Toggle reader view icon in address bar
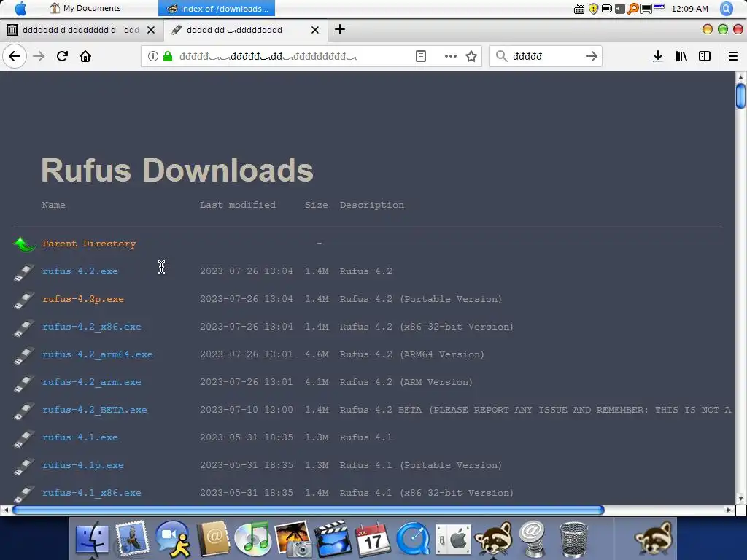 pos(421,56)
